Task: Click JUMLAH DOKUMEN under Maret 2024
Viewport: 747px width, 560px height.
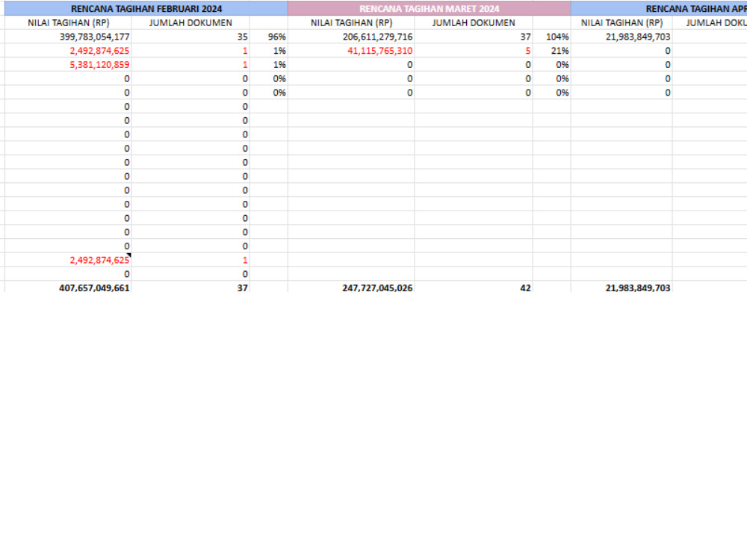Action: tap(474, 23)
